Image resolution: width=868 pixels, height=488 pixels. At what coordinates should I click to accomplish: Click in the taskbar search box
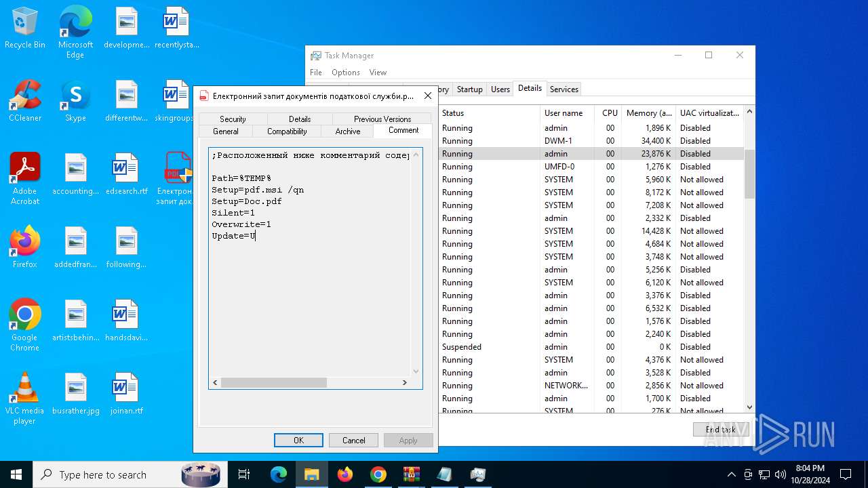[x=129, y=474]
